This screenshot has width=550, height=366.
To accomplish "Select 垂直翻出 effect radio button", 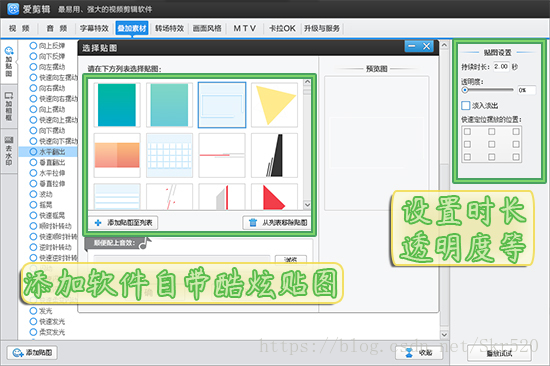I will coord(33,162).
